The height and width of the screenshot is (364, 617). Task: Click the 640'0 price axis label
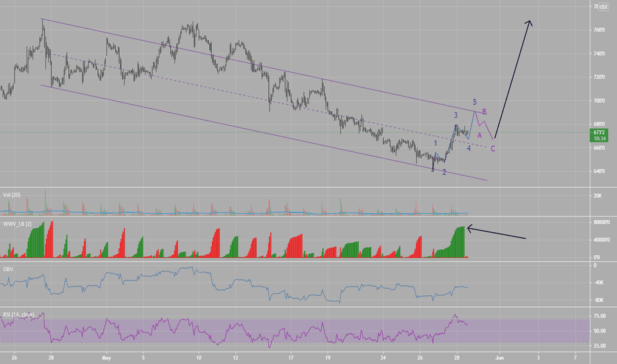pyautogui.click(x=599, y=171)
